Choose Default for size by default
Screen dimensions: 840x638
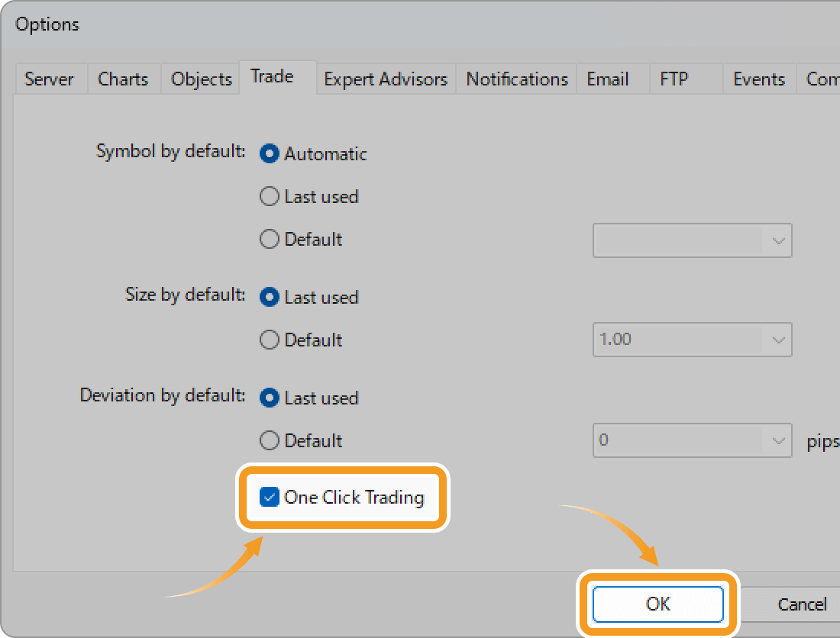click(269, 340)
